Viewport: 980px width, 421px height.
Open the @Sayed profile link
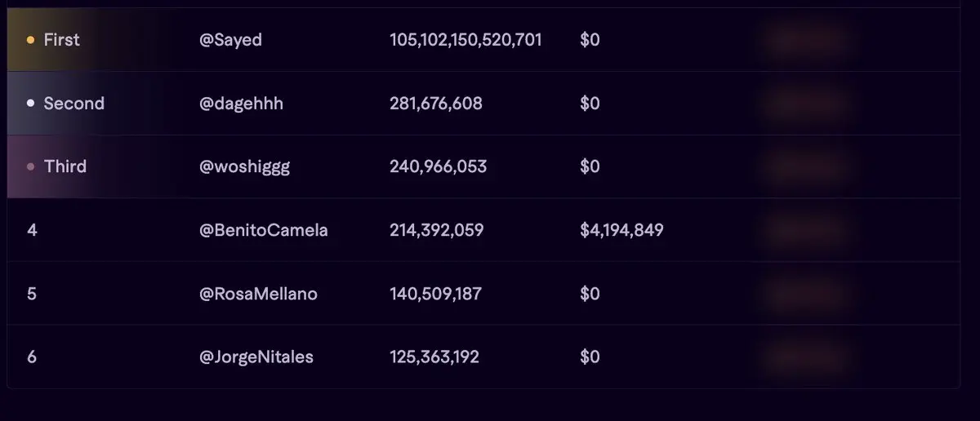[x=230, y=39]
